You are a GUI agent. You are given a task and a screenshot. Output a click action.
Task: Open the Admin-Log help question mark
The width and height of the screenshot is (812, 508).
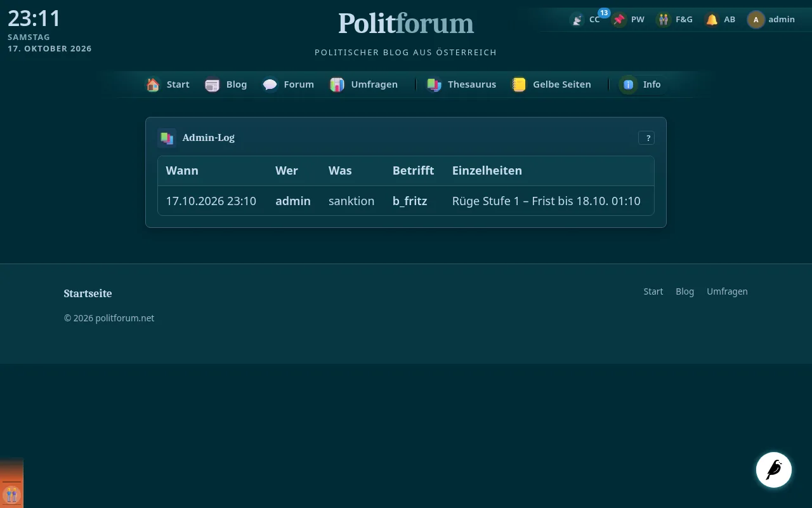coord(646,138)
